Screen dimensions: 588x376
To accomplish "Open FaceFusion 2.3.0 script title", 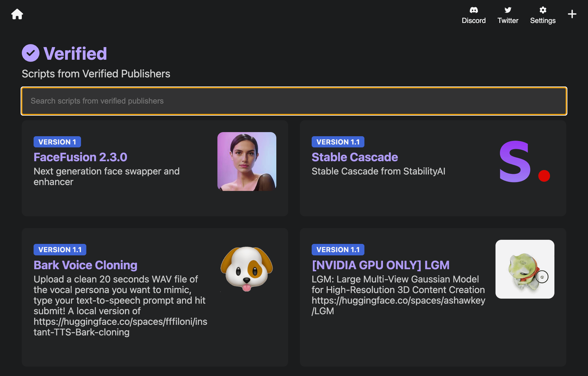I will coord(80,157).
